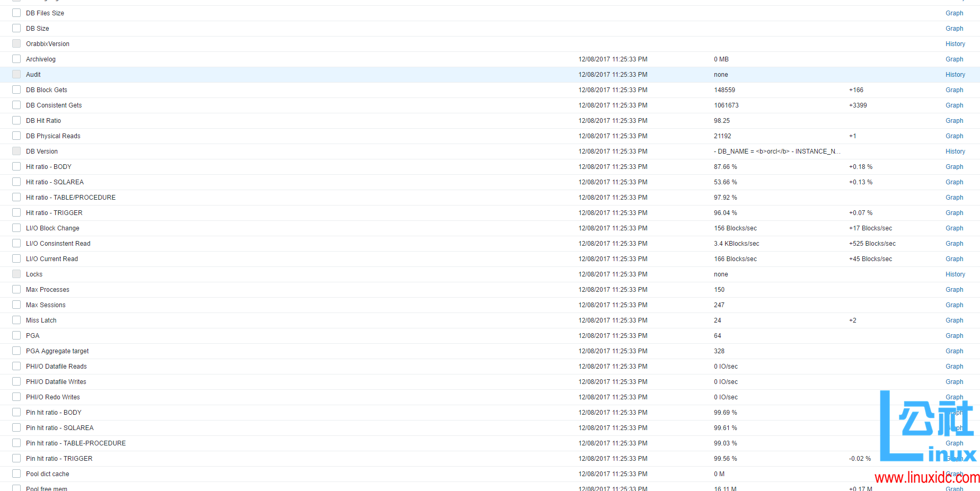The height and width of the screenshot is (491, 980).
Task: Open the Locks History link
Action: pyautogui.click(x=955, y=274)
